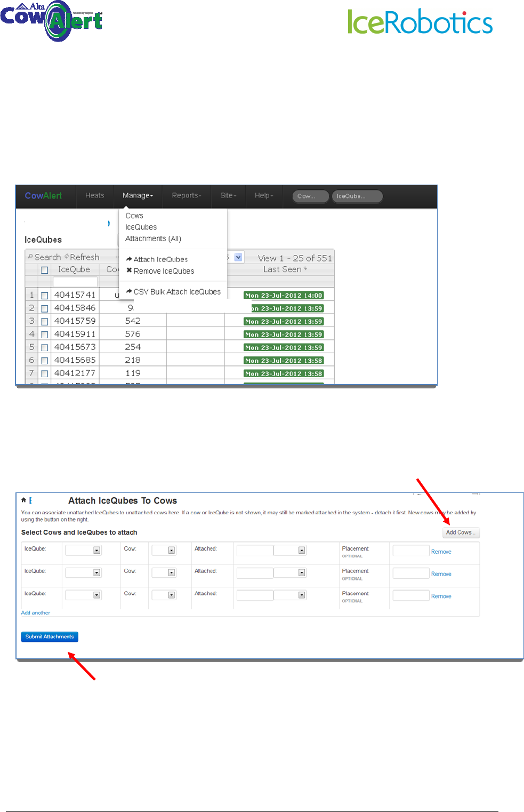Click the IceRobotics logo

click(x=420, y=22)
